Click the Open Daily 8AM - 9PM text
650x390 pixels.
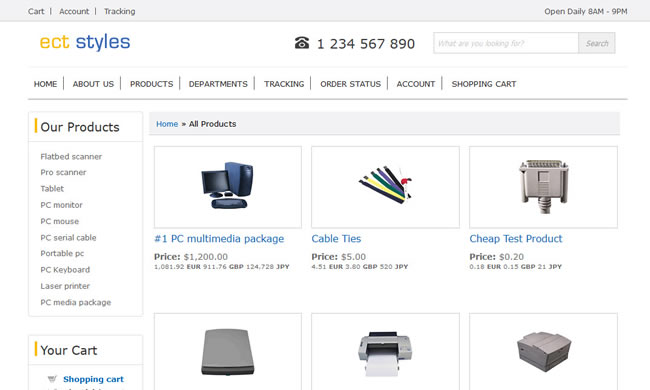click(x=585, y=12)
